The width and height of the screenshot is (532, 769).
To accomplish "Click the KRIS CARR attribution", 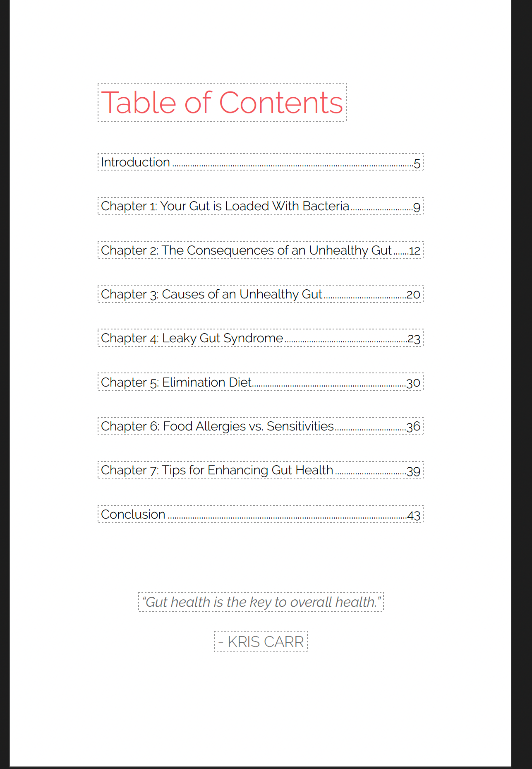I will pyautogui.click(x=261, y=642).
